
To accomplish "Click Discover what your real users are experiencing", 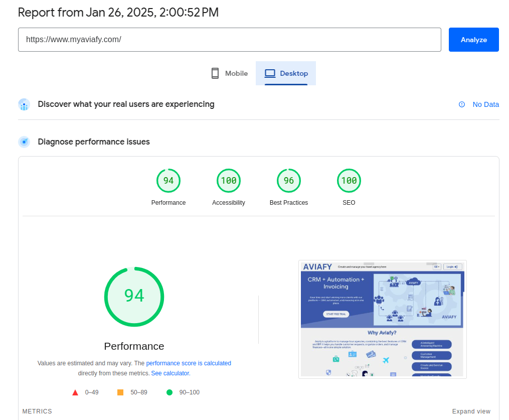I will [x=126, y=104].
